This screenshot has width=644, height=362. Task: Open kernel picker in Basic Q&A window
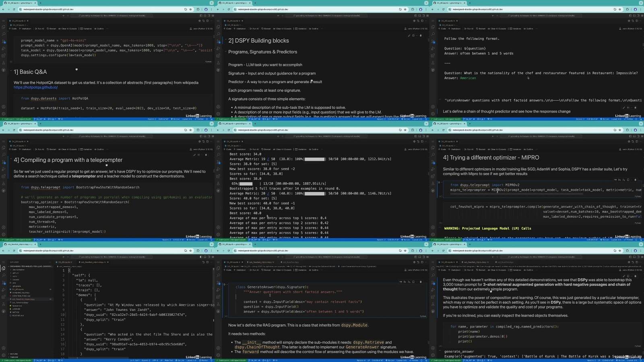(x=201, y=29)
